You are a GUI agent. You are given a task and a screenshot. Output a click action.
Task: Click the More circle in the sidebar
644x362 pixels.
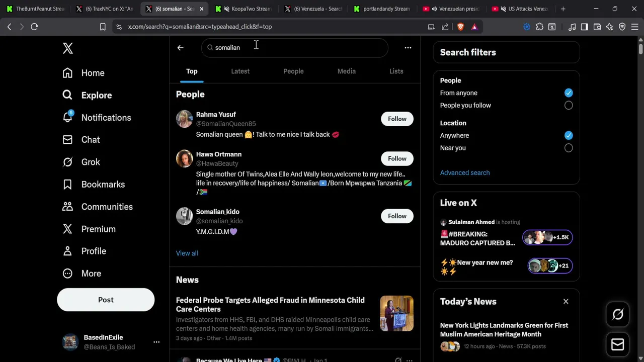(67, 274)
